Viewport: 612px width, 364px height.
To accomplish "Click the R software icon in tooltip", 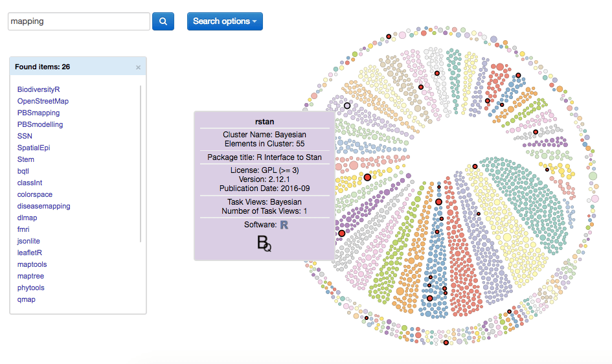I will (284, 225).
